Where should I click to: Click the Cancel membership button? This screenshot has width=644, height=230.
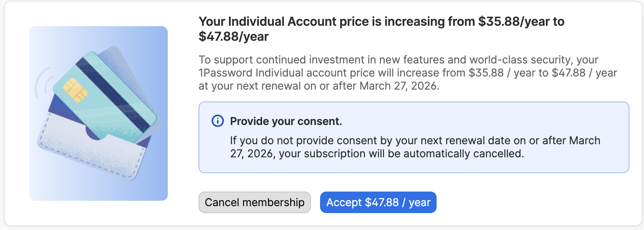(x=254, y=202)
